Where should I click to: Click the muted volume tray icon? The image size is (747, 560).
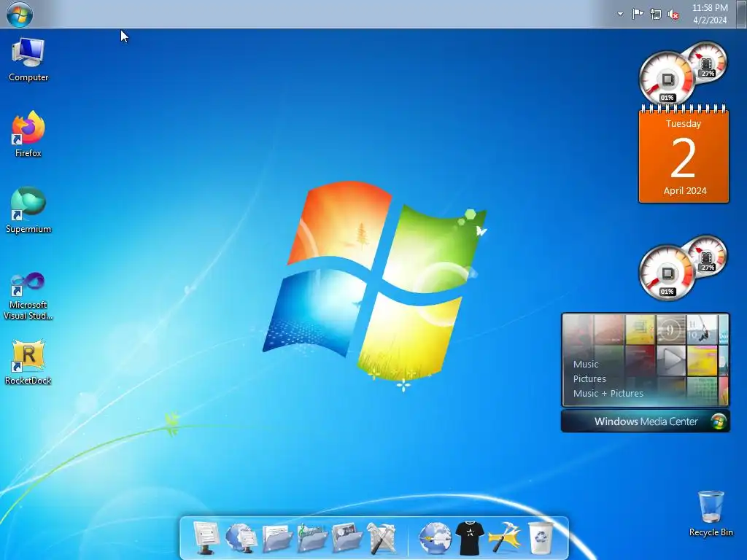pyautogui.click(x=673, y=15)
